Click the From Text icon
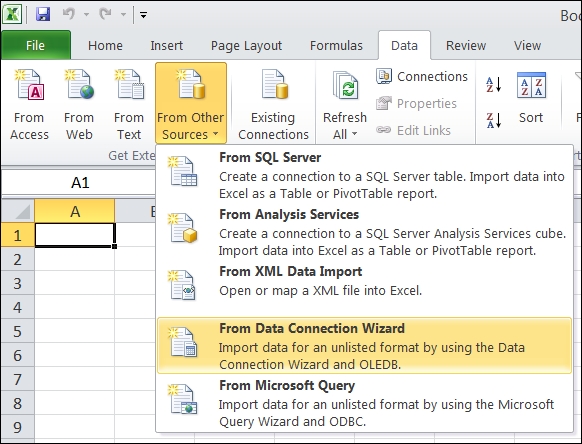This screenshot has width=582, height=444. (129, 85)
